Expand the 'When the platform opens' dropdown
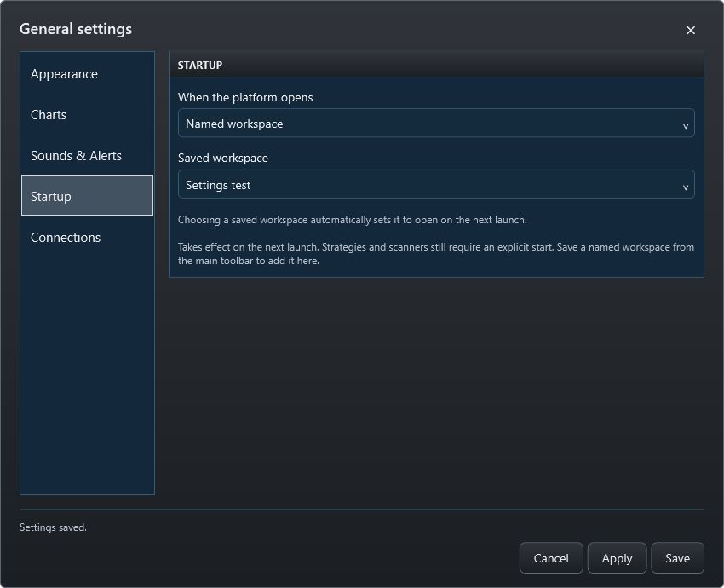The height and width of the screenshot is (588, 724). [436, 124]
